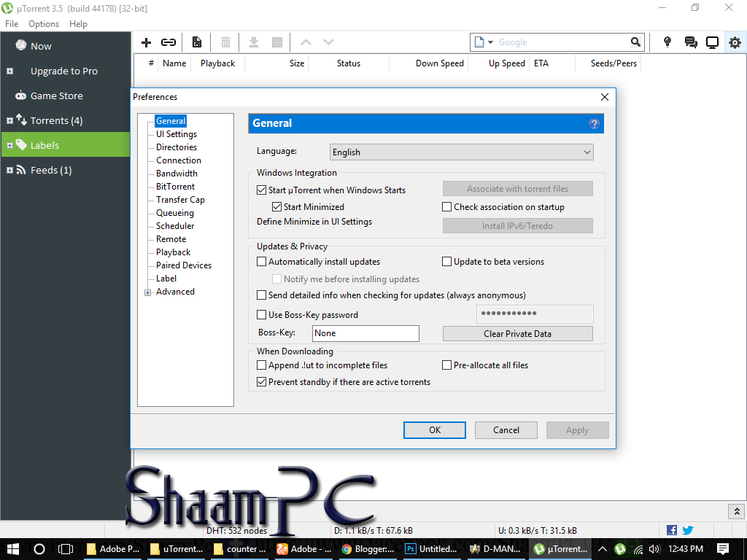Select Directories in preferences tree

coord(177,147)
